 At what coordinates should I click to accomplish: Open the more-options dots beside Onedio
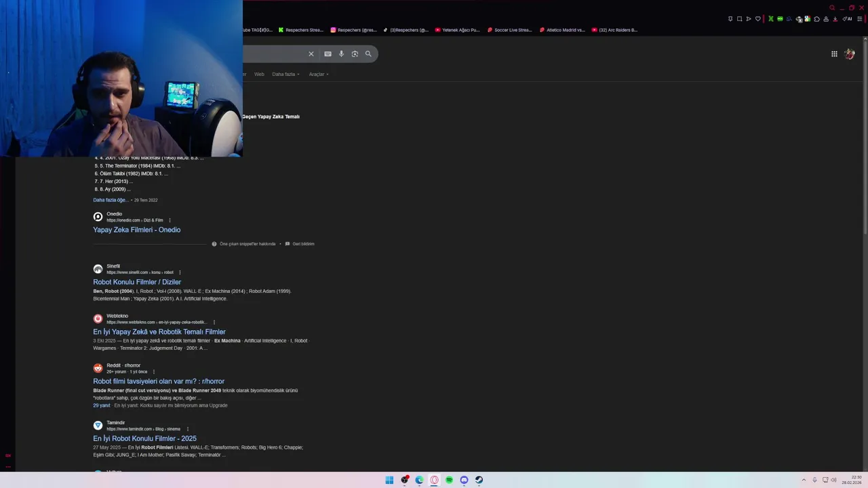pyautogui.click(x=170, y=220)
